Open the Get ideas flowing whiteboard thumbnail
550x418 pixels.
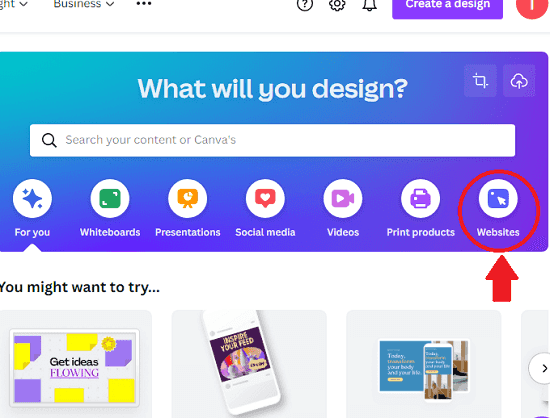click(x=74, y=368)
